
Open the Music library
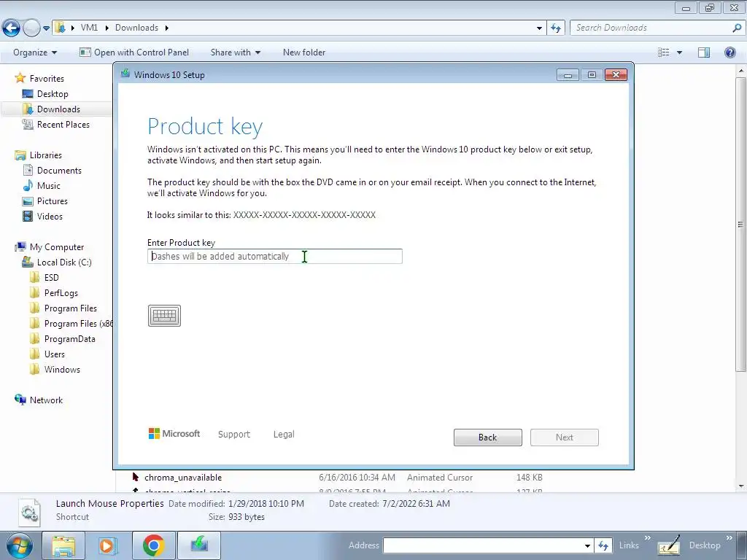(x=49, y=186)
